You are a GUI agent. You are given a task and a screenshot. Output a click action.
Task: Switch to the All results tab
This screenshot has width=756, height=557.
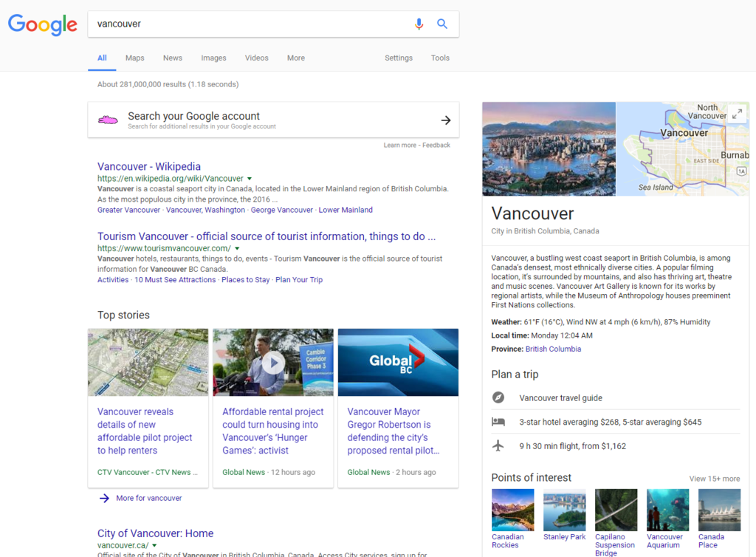point(102,58)
